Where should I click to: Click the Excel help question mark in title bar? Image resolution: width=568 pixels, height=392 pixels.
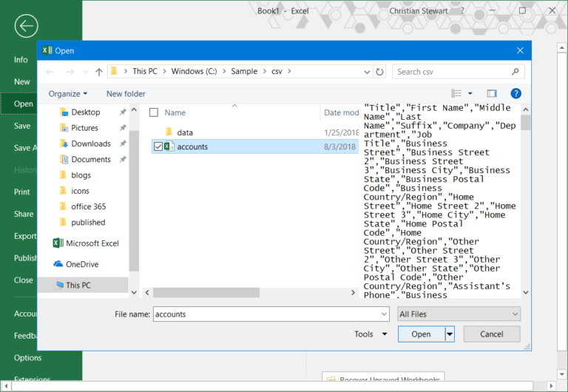(x=462, y=11)
